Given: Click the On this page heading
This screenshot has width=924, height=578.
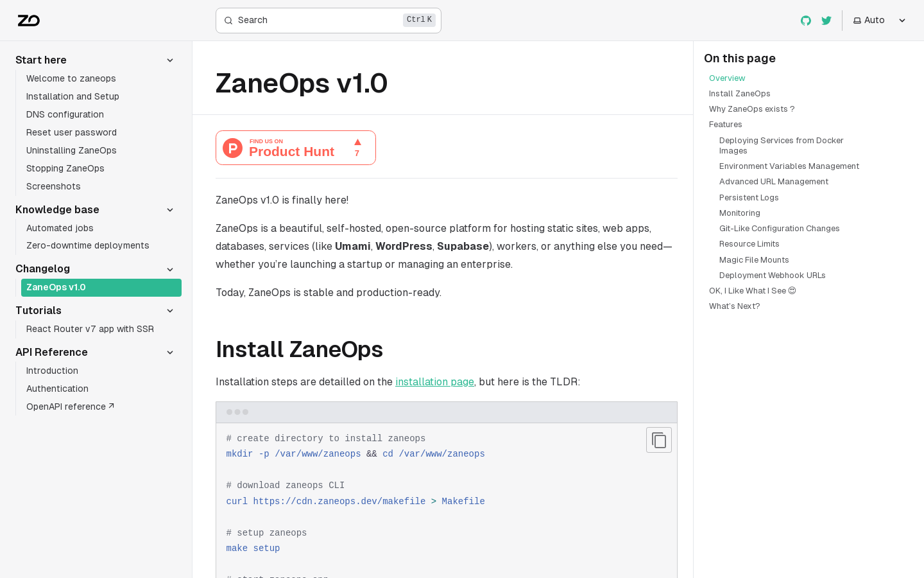Looking at the screenshot, I should pyautogui.click(x=740, y=58).
